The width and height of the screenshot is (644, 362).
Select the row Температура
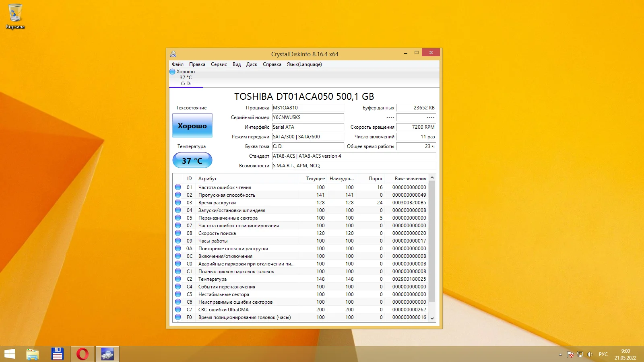301,279
